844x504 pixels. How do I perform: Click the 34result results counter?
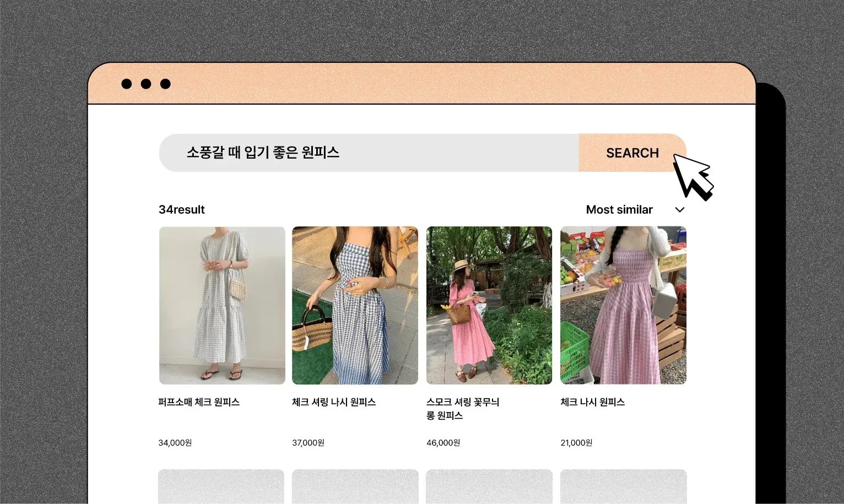181,209
